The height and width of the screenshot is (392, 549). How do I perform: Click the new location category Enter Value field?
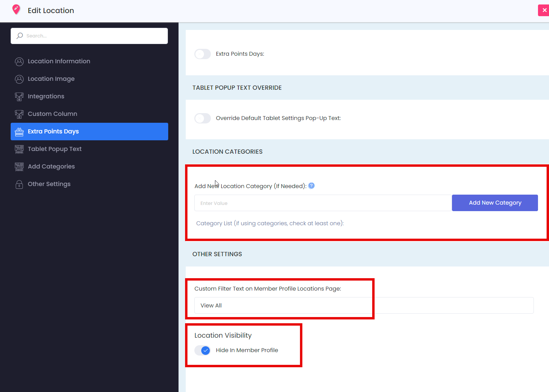(323, 203)
